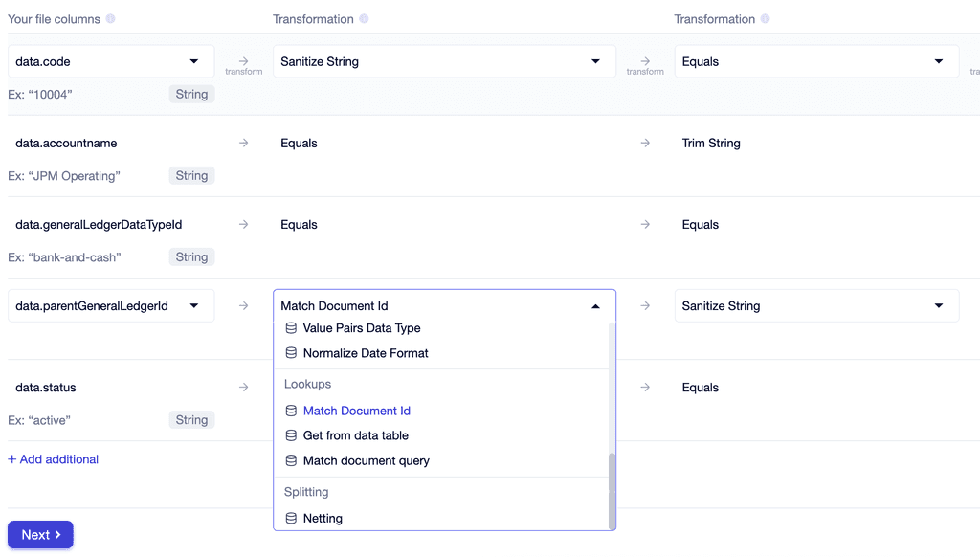
Task: Click arrow after data.status column
Action: pyautogui.click(x=244, y=388)
